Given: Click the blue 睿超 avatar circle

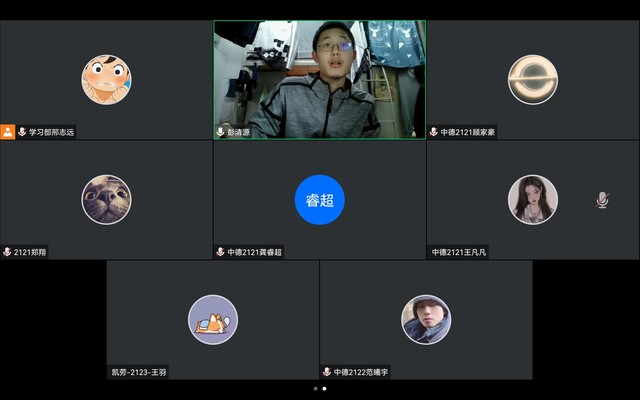Looking at the screenshot, I should pyautogui.click(x=319, y=200).
